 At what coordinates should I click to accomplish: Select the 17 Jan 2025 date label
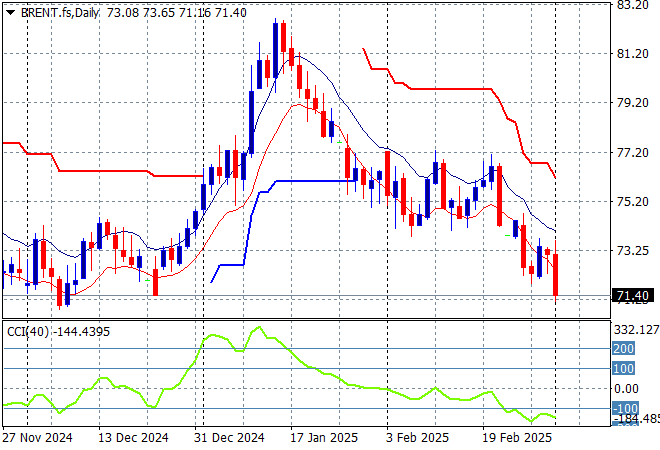point(323,438)
